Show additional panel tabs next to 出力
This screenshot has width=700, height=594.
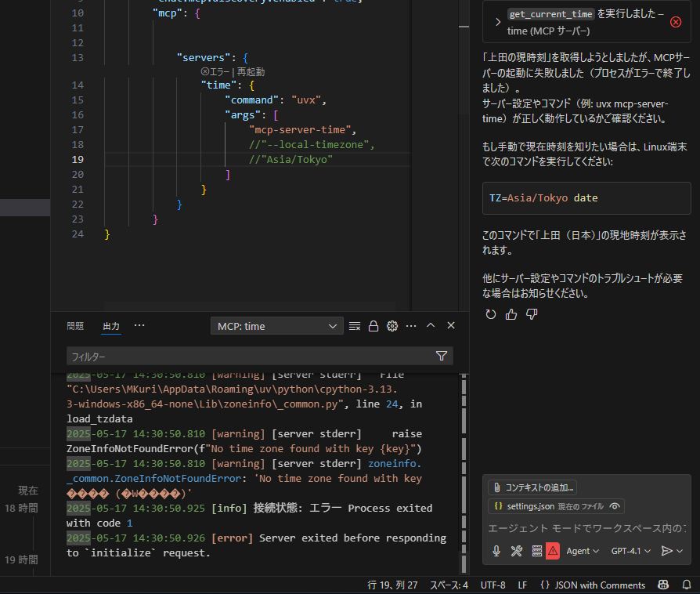[139, 325]
